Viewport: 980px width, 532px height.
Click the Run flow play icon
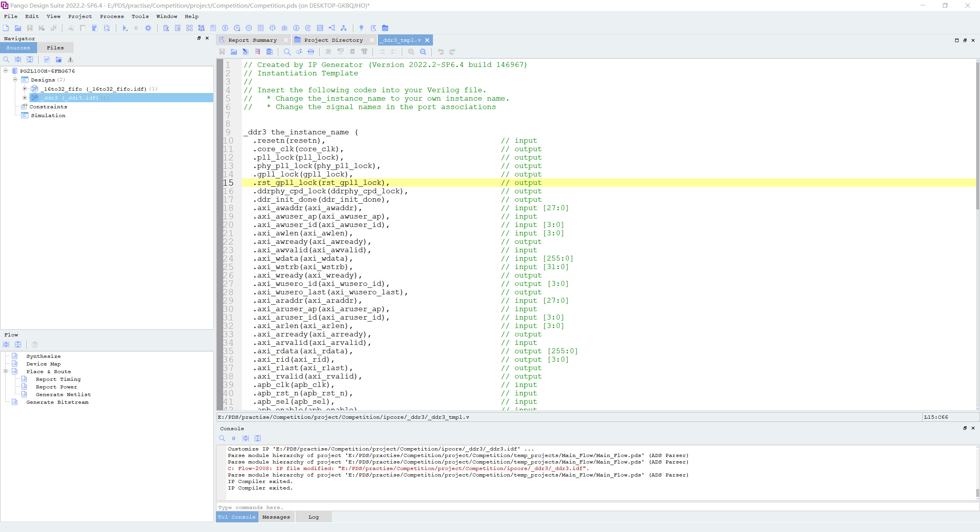pos(124,28)
